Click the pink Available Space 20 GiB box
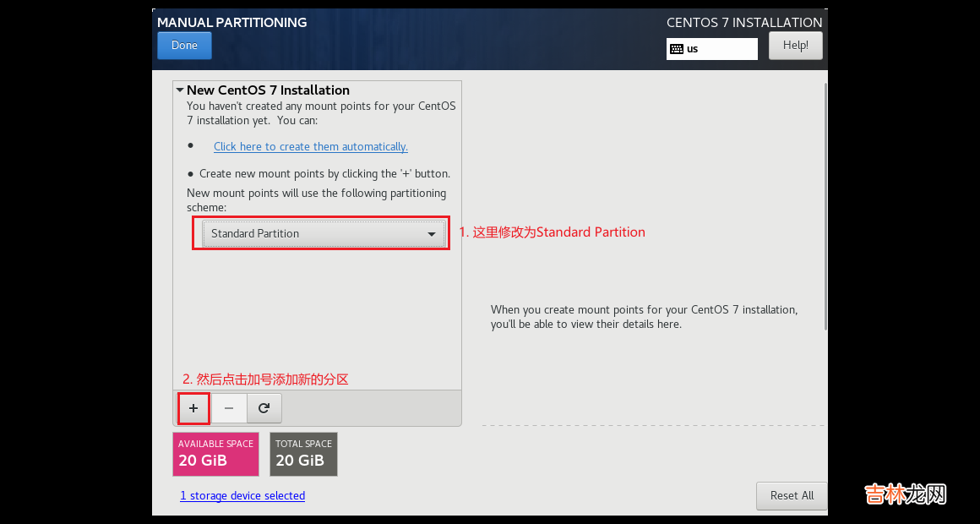 point(215,454)
